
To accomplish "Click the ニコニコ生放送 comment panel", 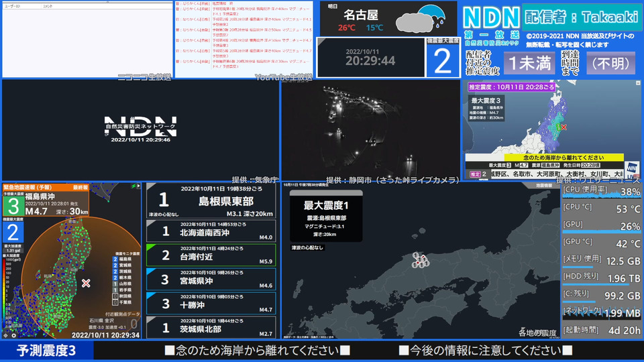I will (87, 40).
